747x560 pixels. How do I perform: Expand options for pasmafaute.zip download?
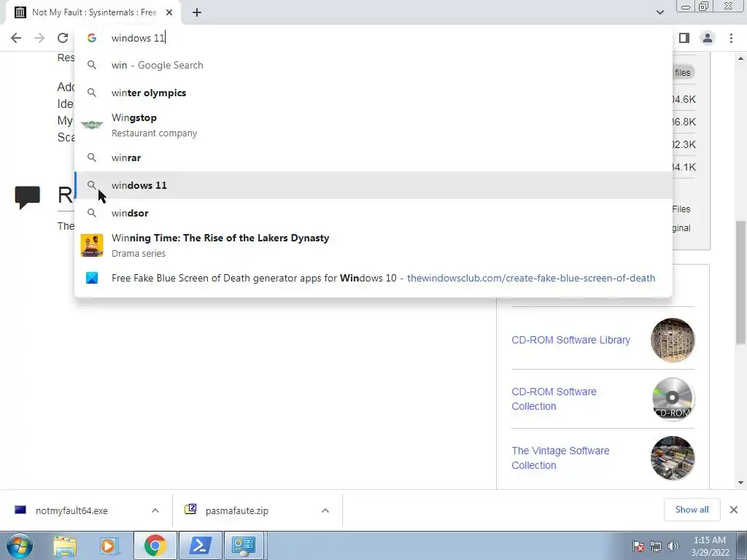click(x=325, y=510)
